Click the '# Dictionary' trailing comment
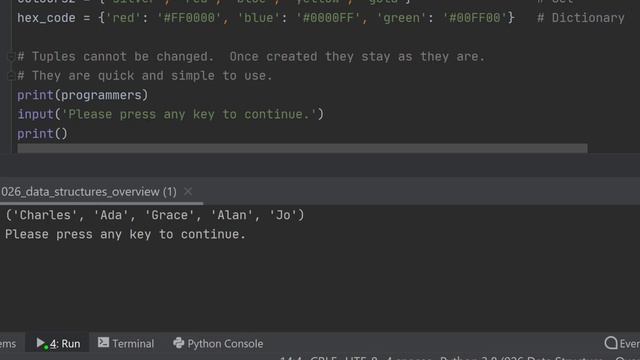Screen dimensions: 640x360 [580, 18]
